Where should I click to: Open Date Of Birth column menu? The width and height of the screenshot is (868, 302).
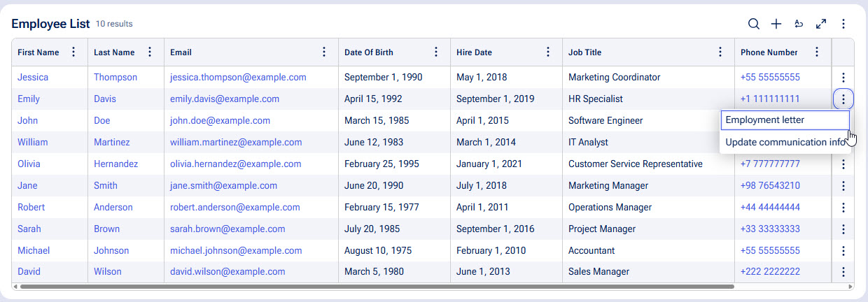[x=436, y=52]
